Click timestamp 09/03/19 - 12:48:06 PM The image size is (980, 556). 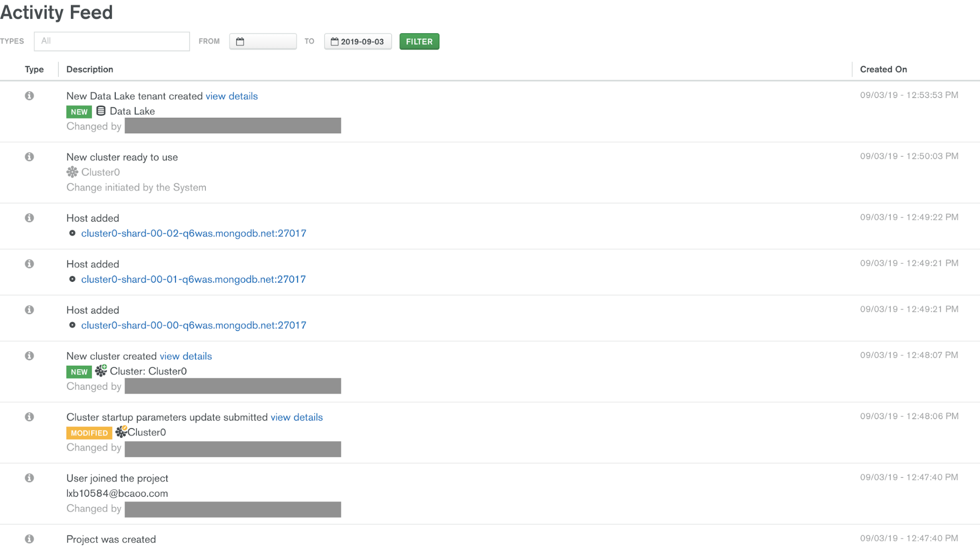tap(909, 416)
